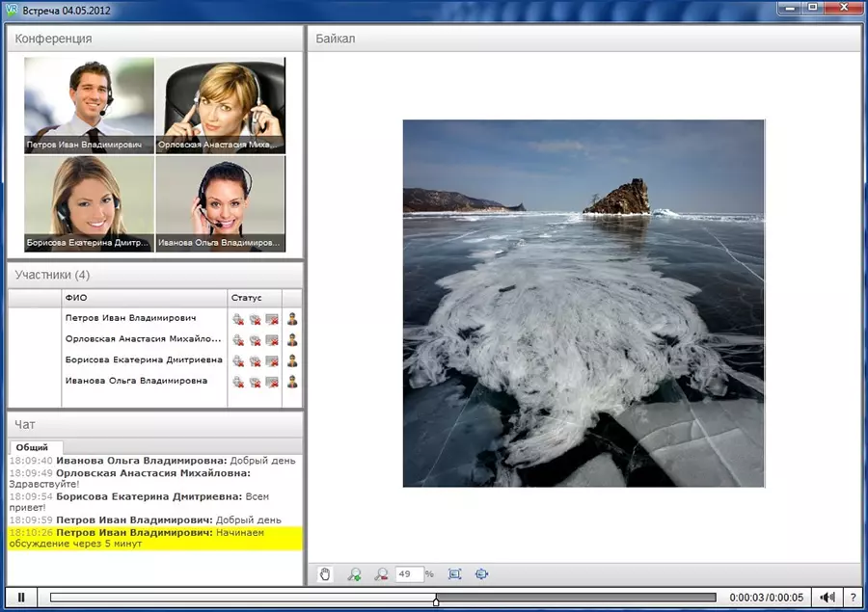The height and width of the screenshot is (612, 868).
Task: Click the fit-to-window icon in viewer toolbar
Action: point(455,574)
